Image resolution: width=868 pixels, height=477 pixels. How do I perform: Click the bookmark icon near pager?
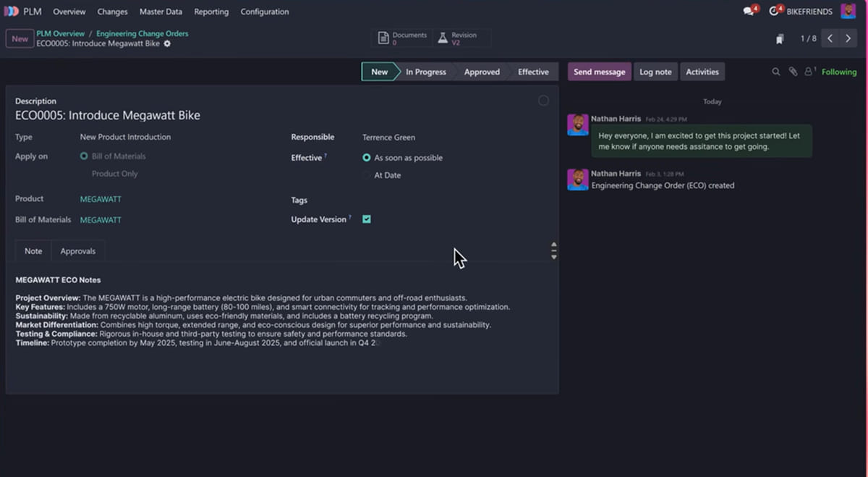tap(780, 39)
